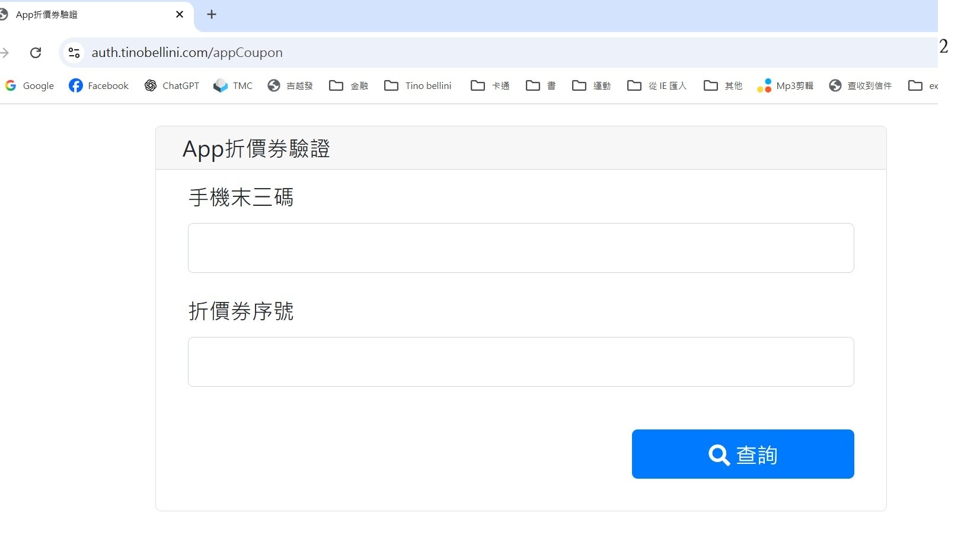
Task: Focus the 折價券序號 input field
Action: [x=521, y=362]
